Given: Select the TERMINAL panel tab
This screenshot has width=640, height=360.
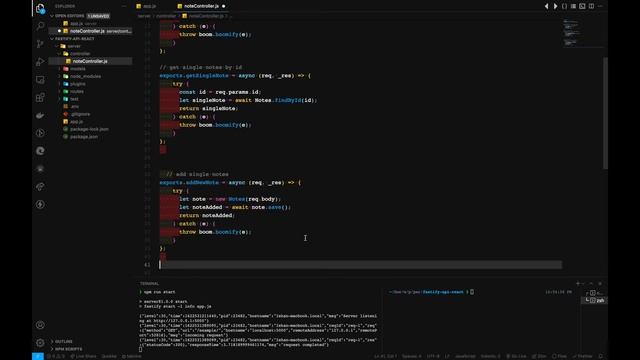Looking at the screenshot, I should (x=149, y=283).
